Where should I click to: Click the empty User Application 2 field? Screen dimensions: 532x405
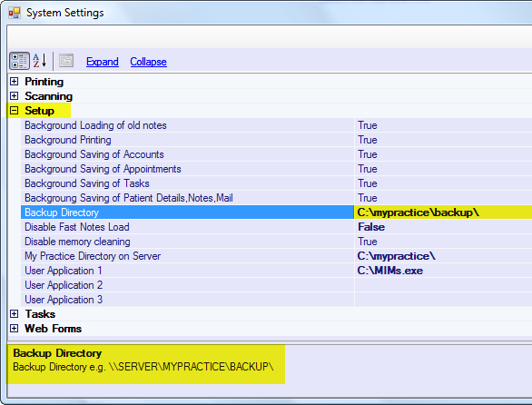[x=443, y=285]
